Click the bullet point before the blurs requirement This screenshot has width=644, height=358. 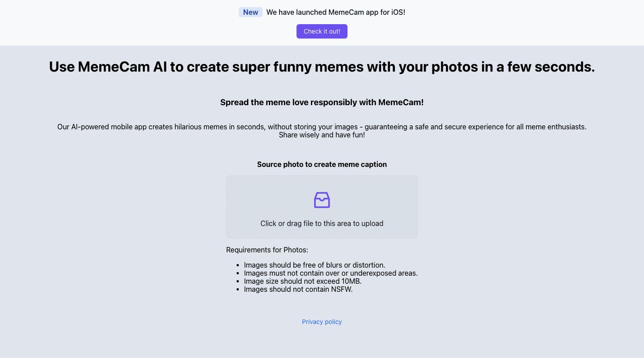click(x=238, y=265)
